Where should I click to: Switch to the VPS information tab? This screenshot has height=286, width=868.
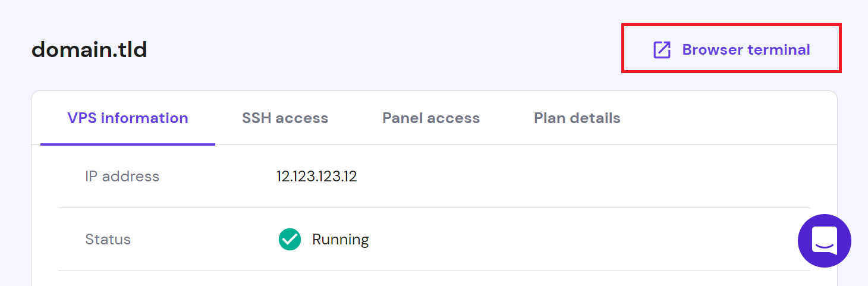[128, 118]
